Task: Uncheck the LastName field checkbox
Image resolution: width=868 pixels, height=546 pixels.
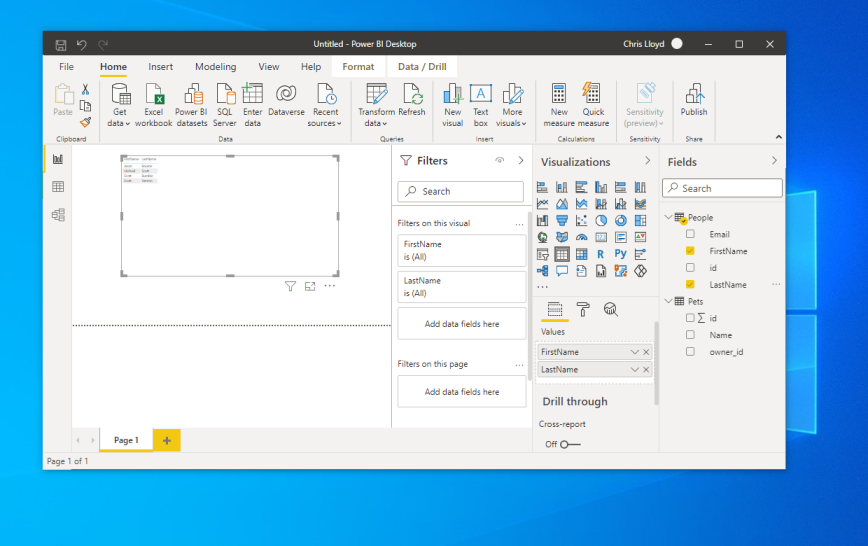Action: coord(690,285)
